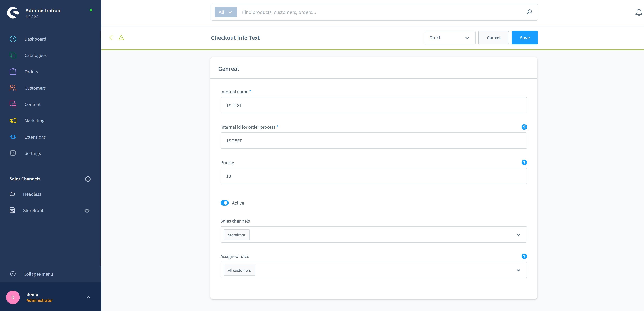Open Extensions menu item
644x311 pixels.
coord(35,137)
